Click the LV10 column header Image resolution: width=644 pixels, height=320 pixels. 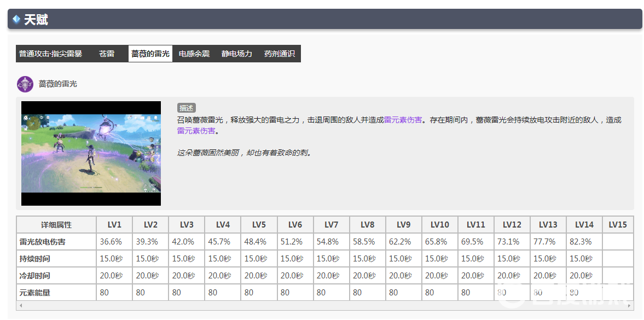coord(439,225)
